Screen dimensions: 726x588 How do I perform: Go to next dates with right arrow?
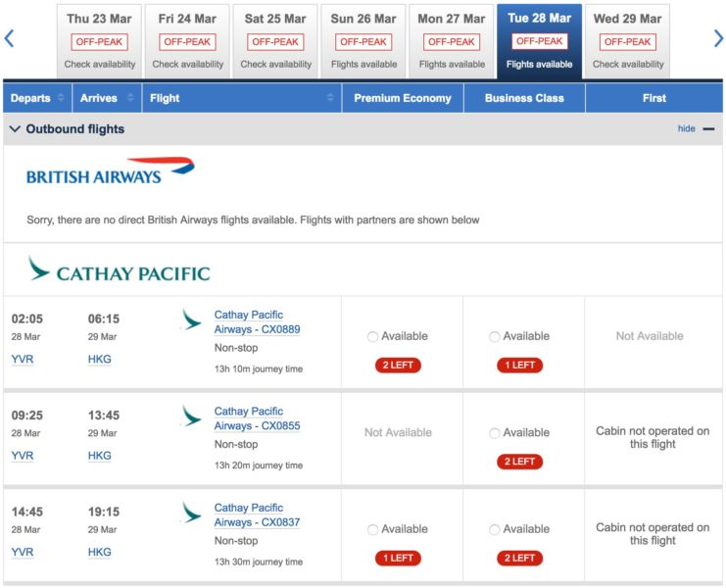[x=718, y=38]
